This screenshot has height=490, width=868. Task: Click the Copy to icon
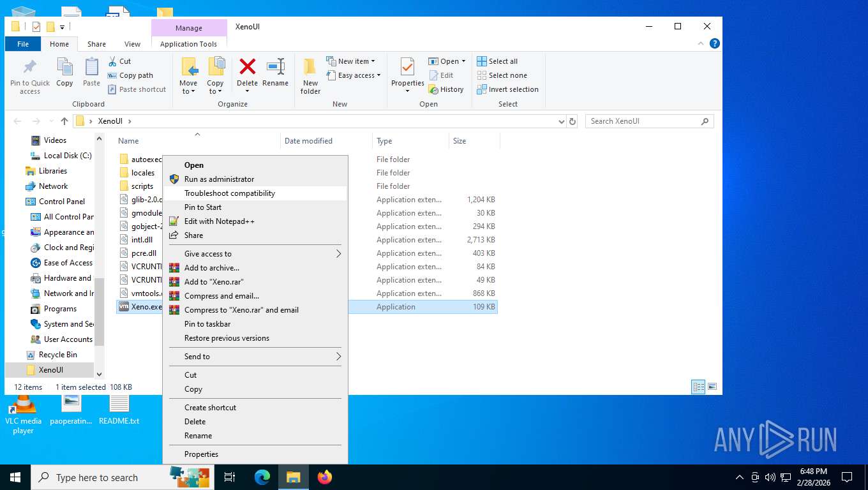216,68
